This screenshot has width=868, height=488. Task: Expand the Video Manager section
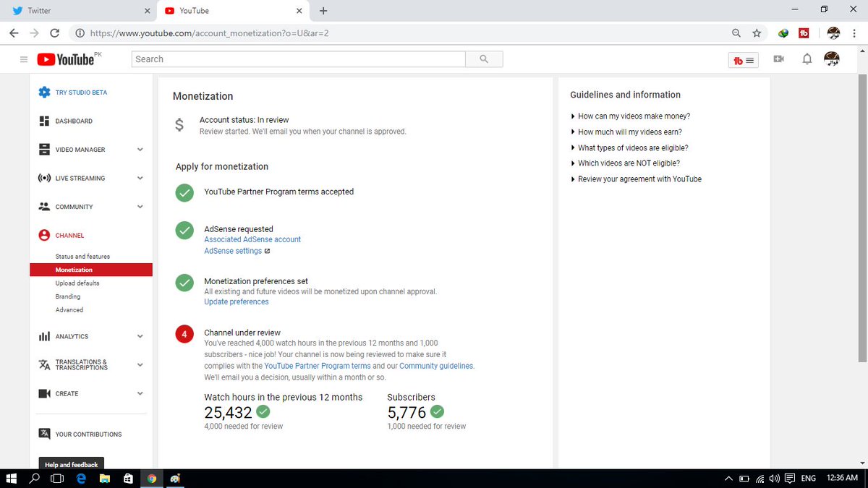[140, 150]
